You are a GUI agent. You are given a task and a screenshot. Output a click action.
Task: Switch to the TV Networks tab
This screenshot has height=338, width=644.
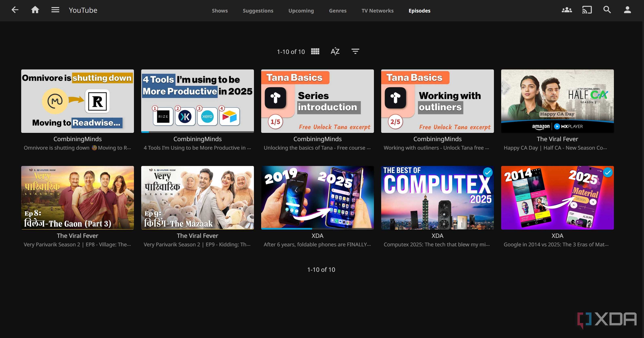[x=378, y=11]
